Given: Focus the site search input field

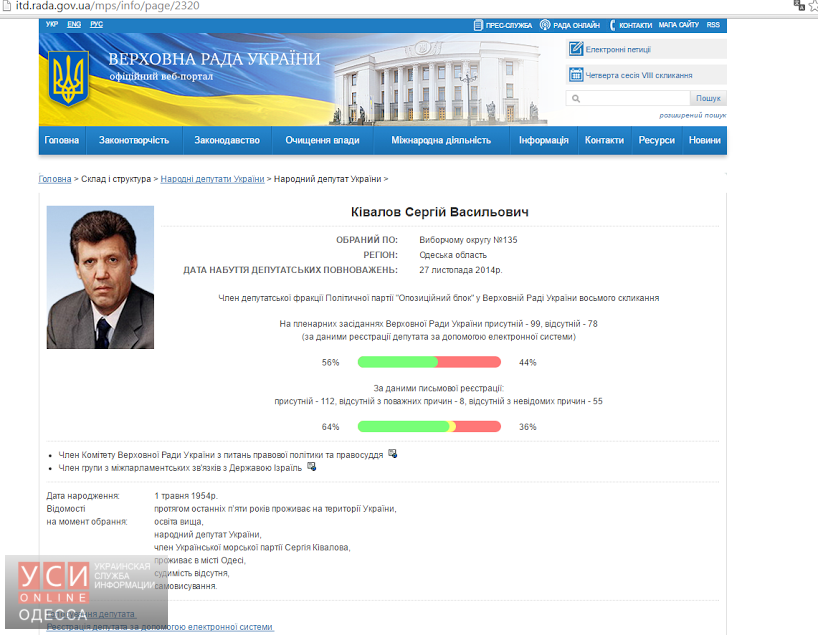Looking at the screenshot, I should [x=628, y=98].
